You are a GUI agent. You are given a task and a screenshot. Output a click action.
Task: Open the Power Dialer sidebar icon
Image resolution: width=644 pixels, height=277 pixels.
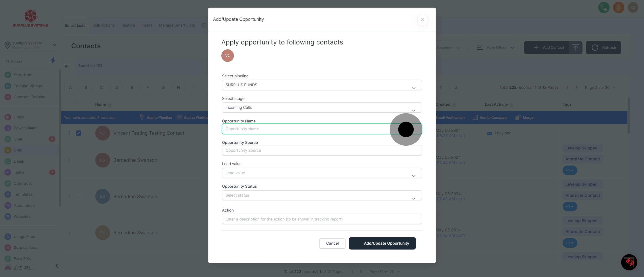point(8,128)
